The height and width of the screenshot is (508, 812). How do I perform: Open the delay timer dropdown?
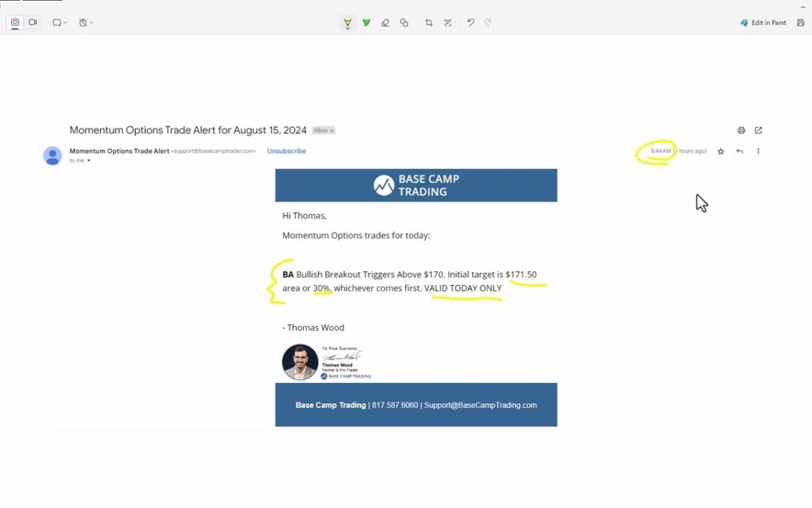[x=86, y=23]
